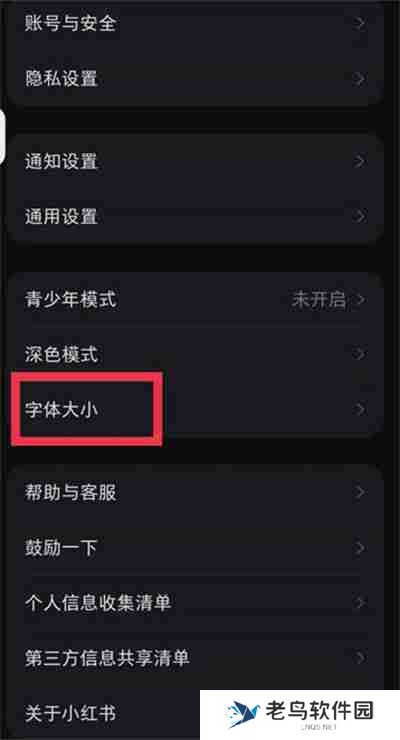Open 个人信息收集清单
This screenshot has height=740, width=400.
pyautogui.click(x=196, y=603)
